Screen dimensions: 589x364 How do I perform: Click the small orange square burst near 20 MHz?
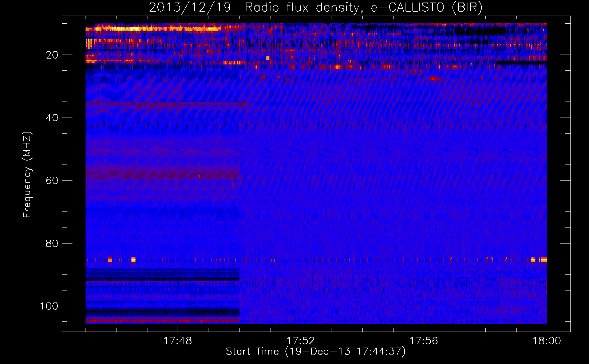coord(268,58)
